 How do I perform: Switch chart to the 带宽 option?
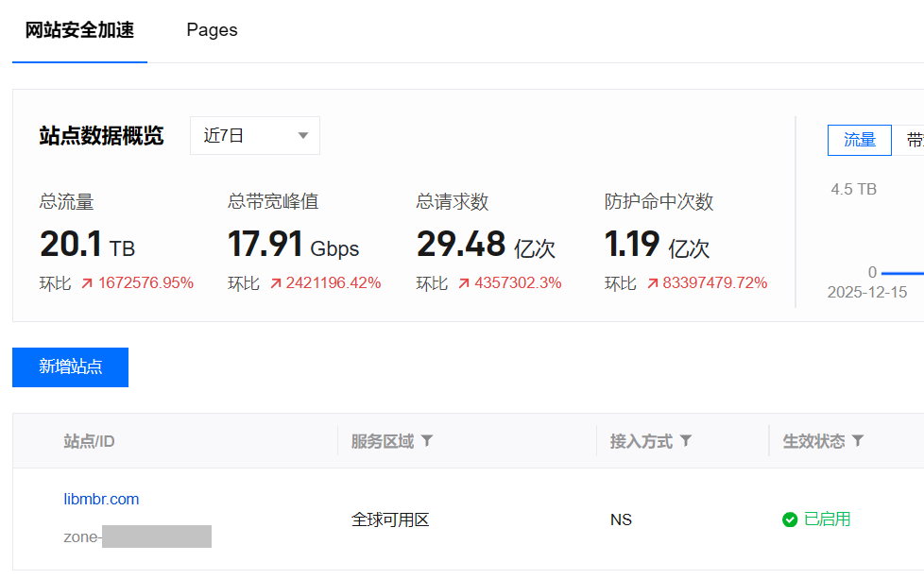(x=912, y=140)
